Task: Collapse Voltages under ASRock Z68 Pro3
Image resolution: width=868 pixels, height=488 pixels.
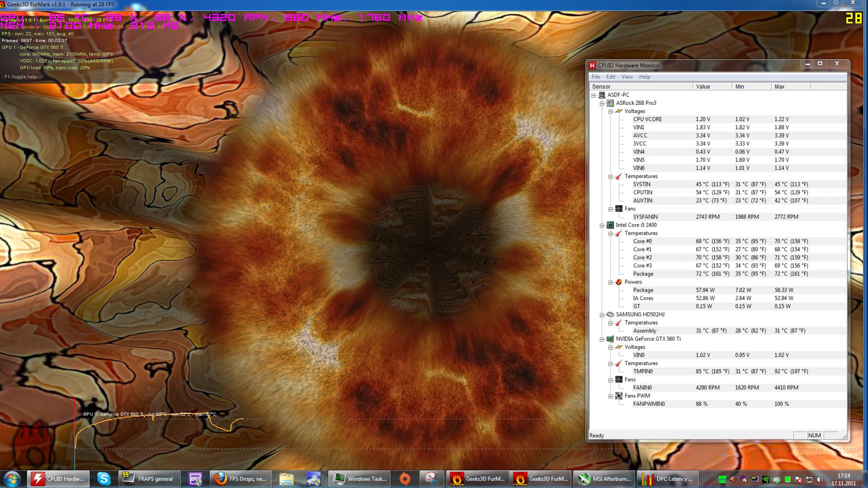Action: 610,111
